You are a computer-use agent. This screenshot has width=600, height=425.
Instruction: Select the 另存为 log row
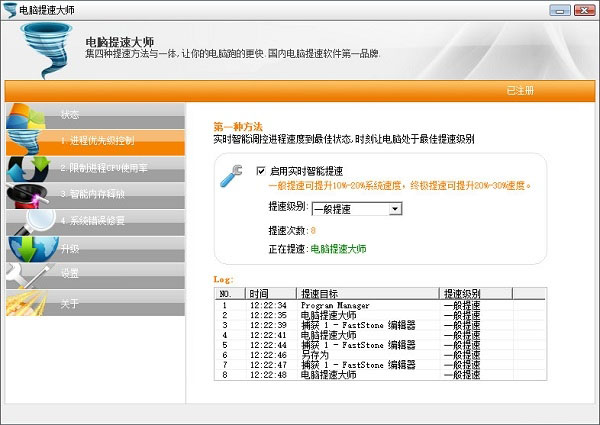pos(380,355)
